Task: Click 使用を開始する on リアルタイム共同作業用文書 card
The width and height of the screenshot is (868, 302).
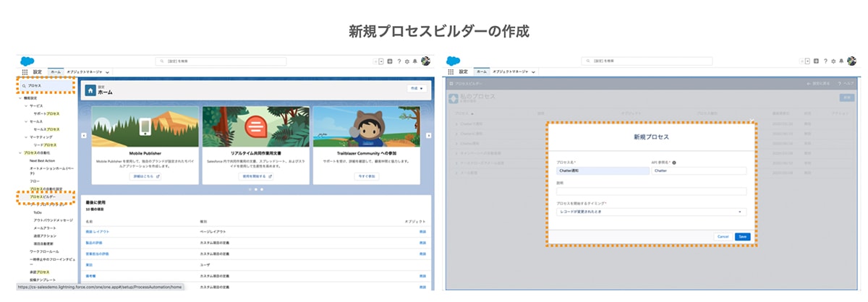Action: coord(256,176)
